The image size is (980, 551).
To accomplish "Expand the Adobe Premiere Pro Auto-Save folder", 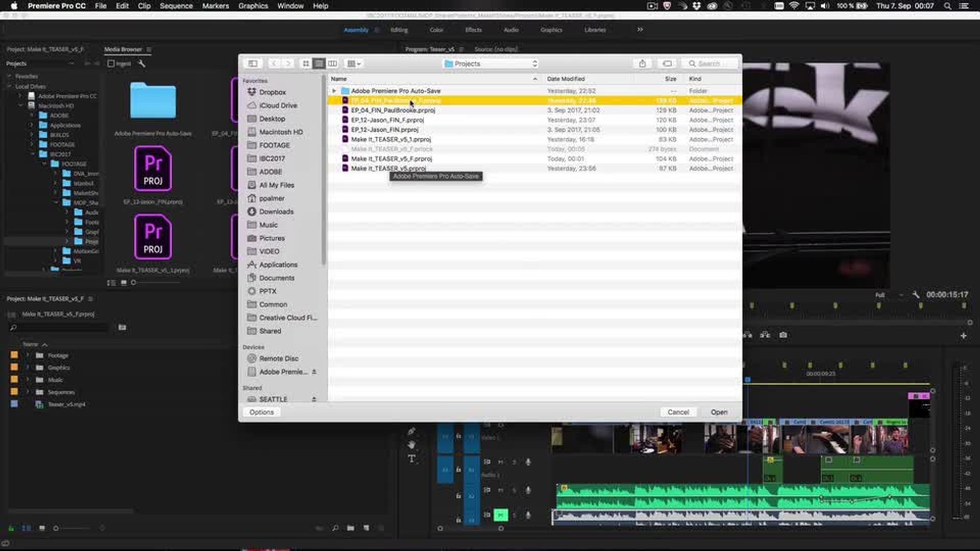I will coord(334,91).
